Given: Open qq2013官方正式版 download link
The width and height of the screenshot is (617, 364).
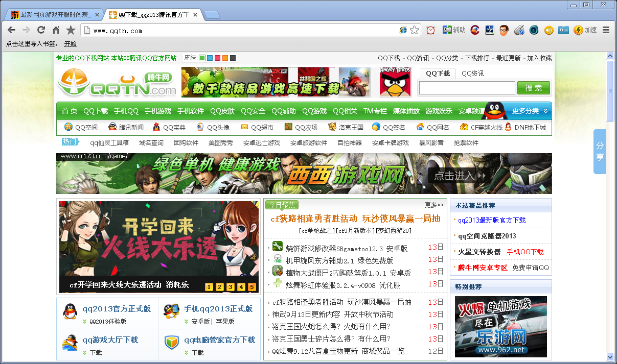Looking at the screenshot, I should [117, 309].
